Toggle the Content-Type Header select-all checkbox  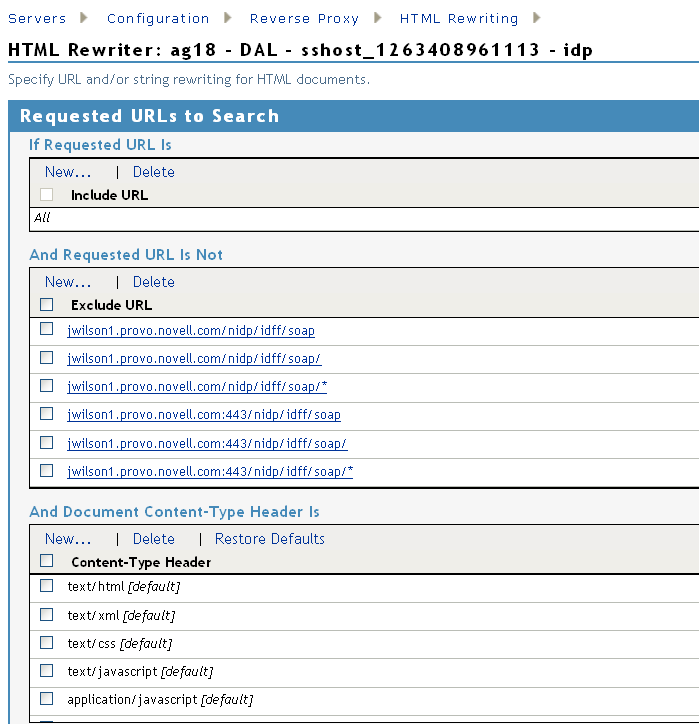[46, 561]
